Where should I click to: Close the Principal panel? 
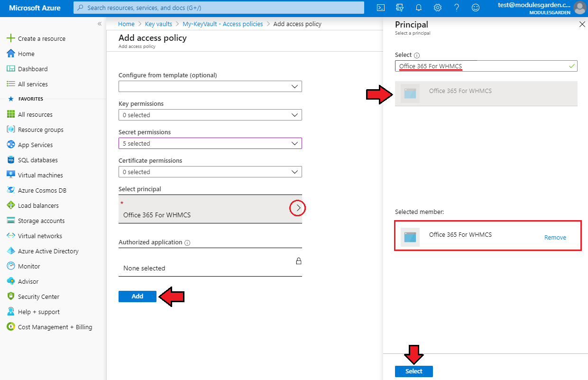point(582,25)
